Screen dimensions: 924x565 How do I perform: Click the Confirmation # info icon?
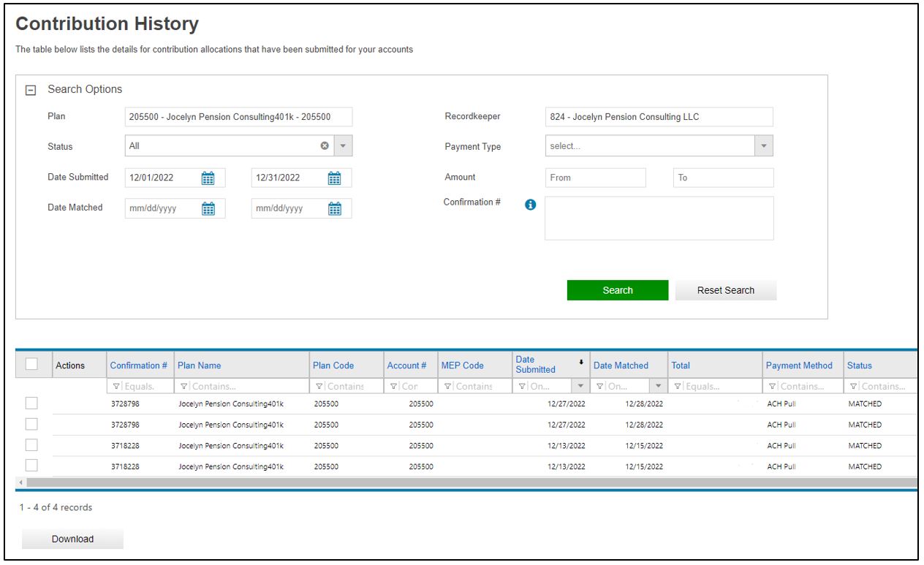(531, 205)
